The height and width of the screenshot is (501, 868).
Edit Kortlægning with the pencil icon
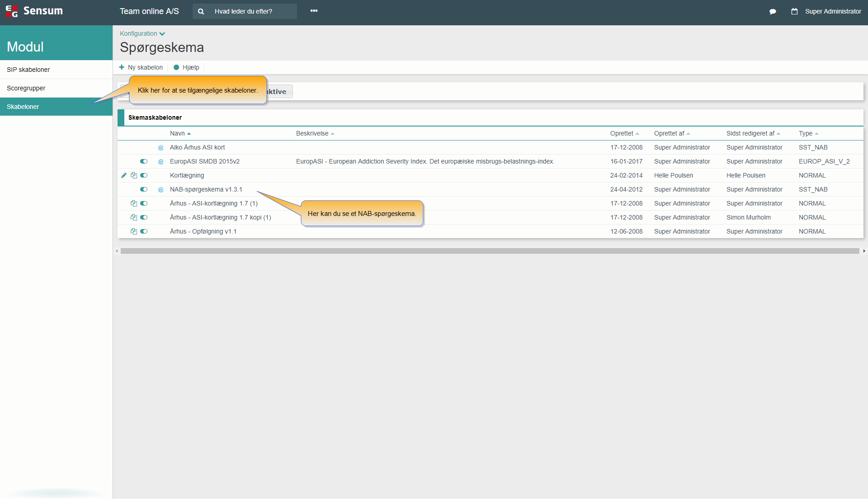coord(124,175)
